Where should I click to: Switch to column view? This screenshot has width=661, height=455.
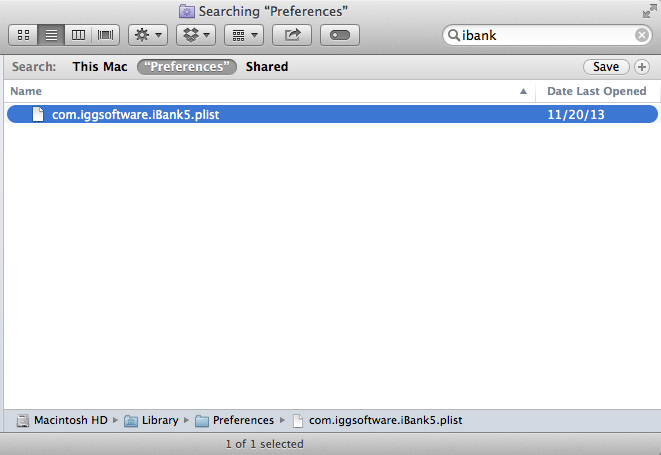pos(78,35)
